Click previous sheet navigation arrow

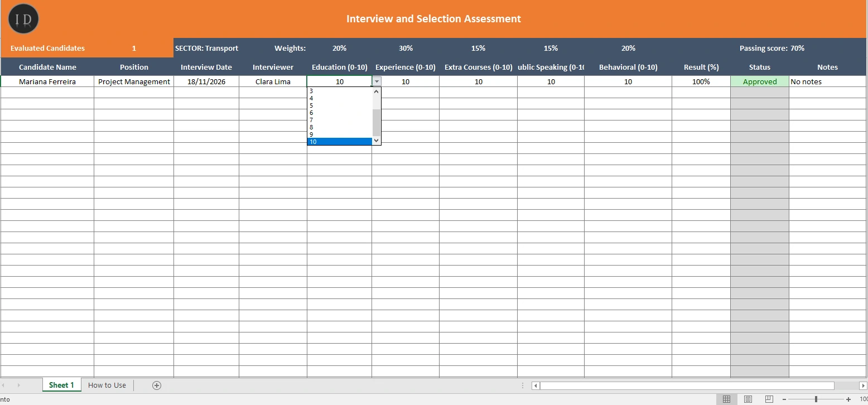pyautogui.click(x=3, y=385)
